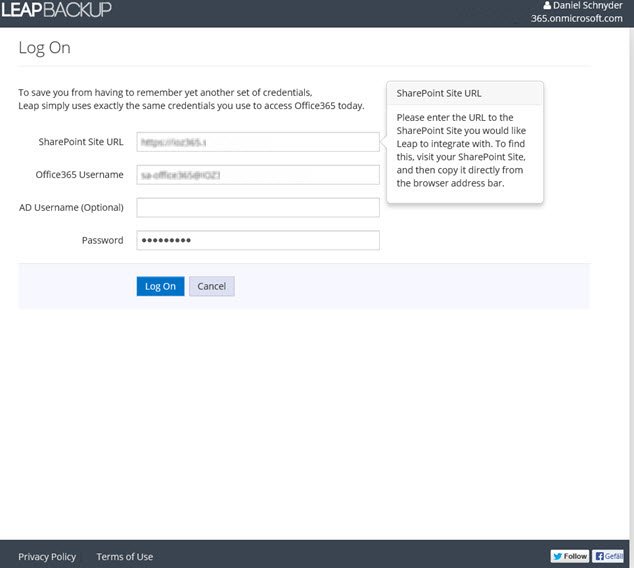The width and height of the screenshot is (634, 568).
Task: Open the Terms of Use link
Action: point(125,557)
